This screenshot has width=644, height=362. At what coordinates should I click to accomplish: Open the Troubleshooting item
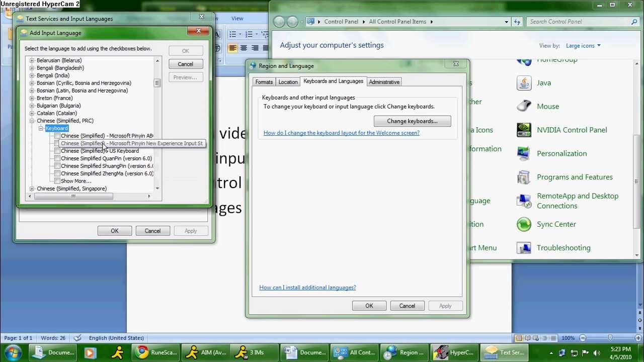pyautogui.click(x=553, y=248)
